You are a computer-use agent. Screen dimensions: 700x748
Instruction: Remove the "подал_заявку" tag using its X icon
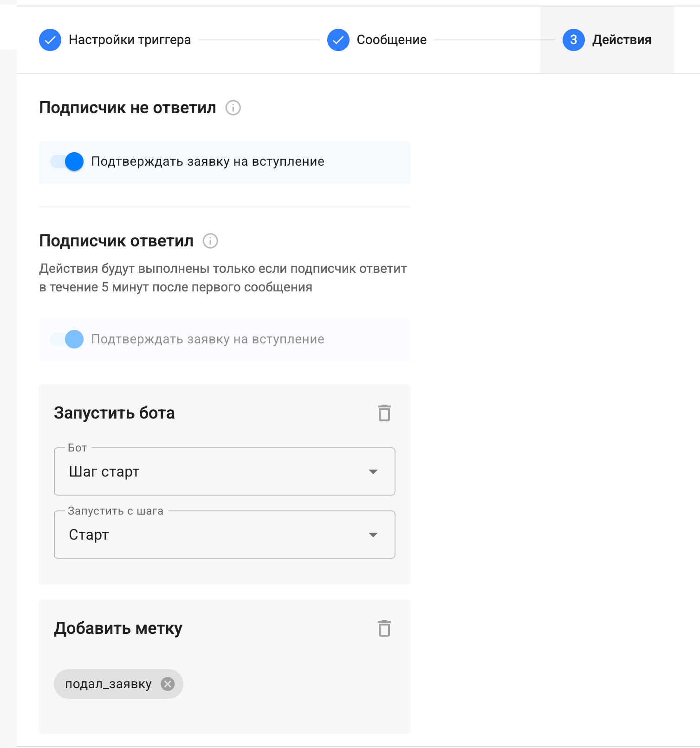[169, 684]
